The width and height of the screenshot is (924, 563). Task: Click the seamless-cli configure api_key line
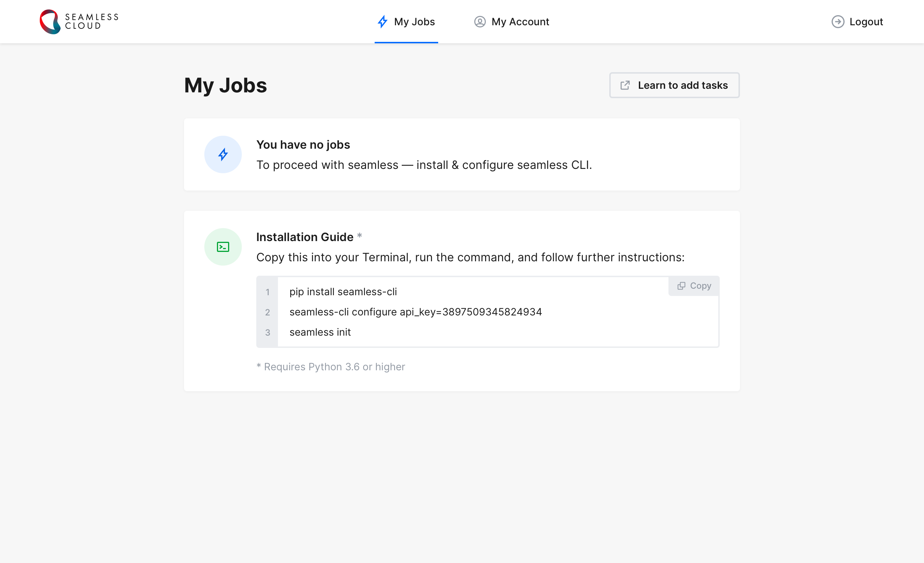pos(415,312)
